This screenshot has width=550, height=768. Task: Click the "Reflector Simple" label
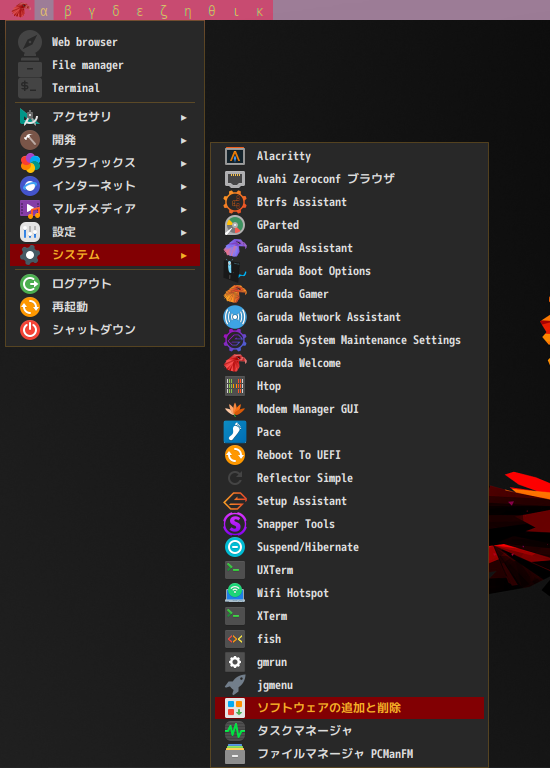point(305,479)
